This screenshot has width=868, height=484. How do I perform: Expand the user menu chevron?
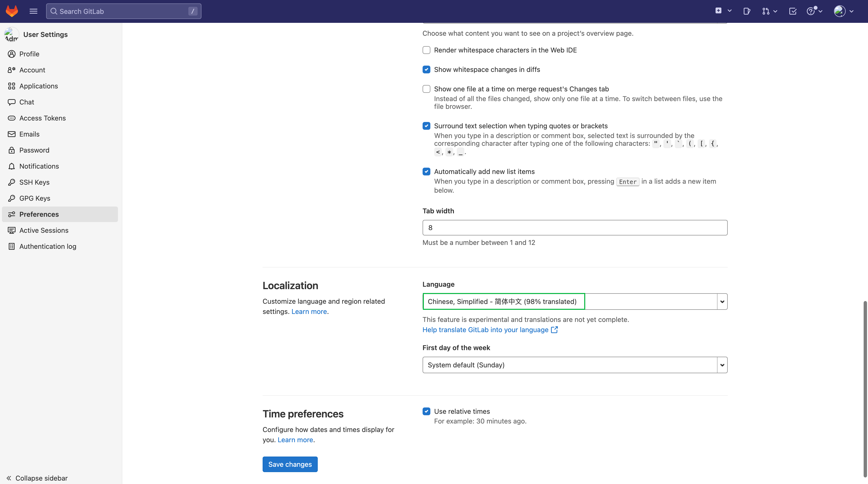[x=851, y=11]
